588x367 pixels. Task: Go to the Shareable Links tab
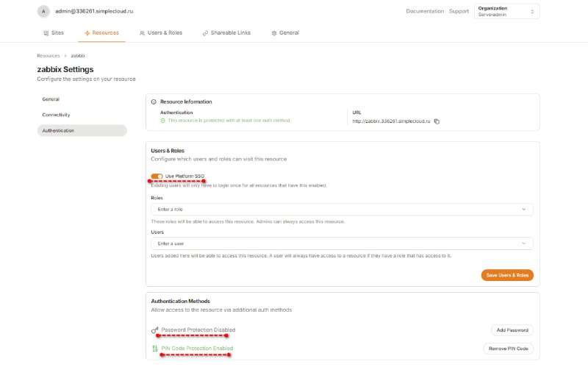pyautogui.click(x=226, y=33)
